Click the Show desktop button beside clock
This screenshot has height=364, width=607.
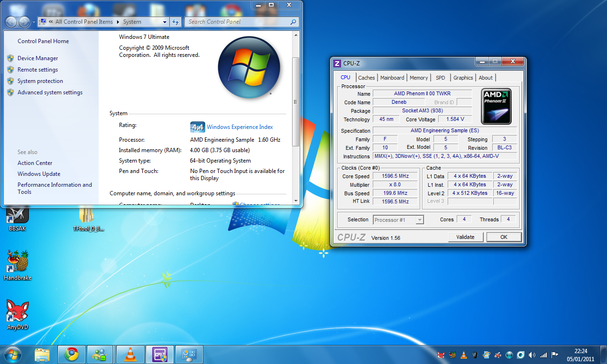pyautogui.click(x=604, y=355)
